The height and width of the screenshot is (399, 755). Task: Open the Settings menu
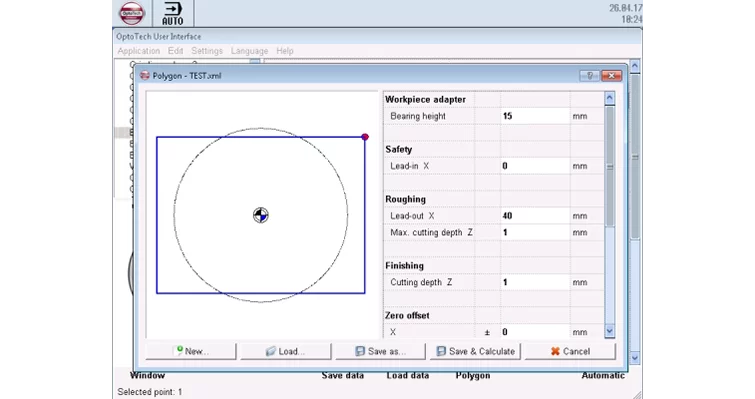point(207,51)
